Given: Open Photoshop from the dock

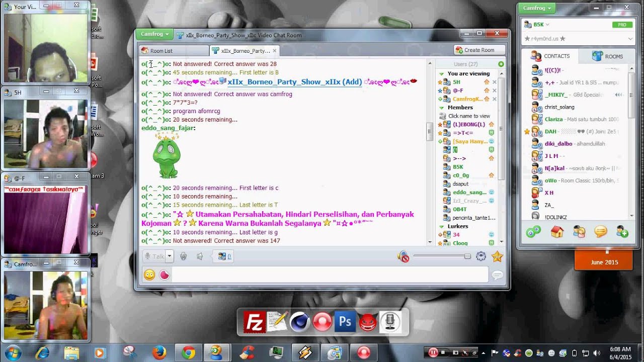Looking at the screenshot, I should pos(345,322).
